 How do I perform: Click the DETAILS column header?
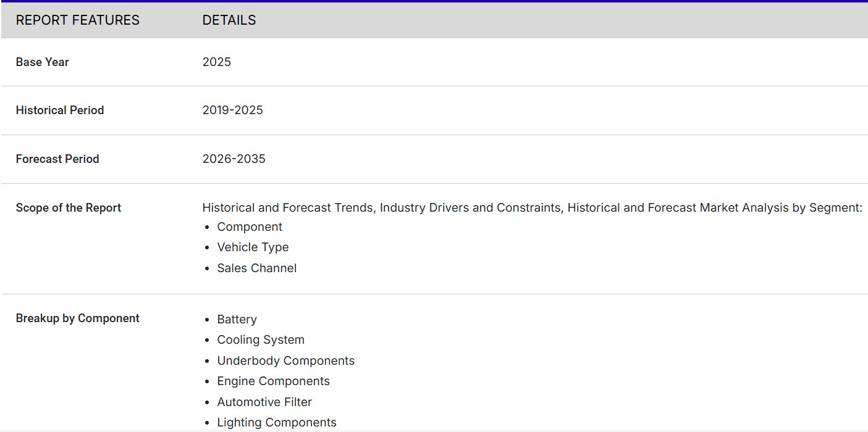point(229,20)
